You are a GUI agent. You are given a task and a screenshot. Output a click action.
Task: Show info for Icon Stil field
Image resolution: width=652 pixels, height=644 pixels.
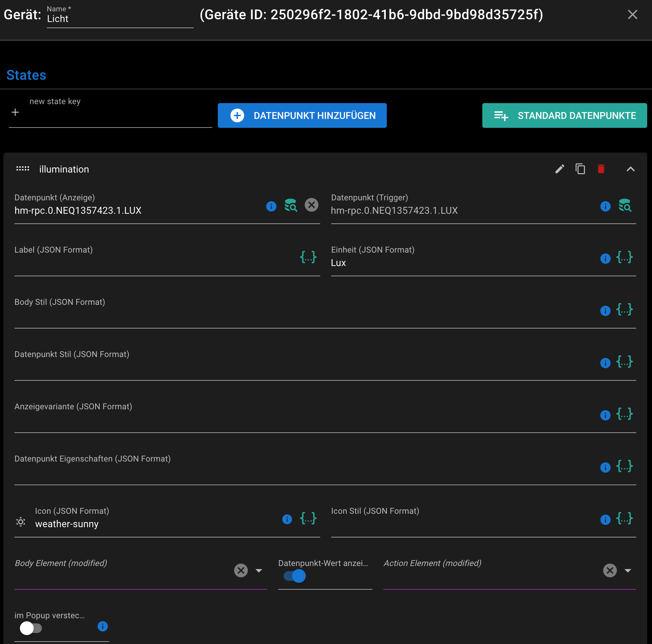click(605, 520)
